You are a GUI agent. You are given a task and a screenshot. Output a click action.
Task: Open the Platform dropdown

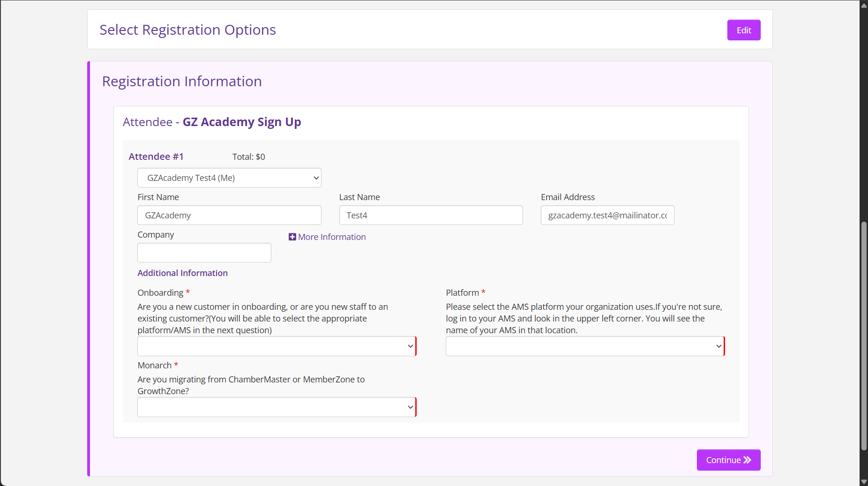[x=585, y=346]
